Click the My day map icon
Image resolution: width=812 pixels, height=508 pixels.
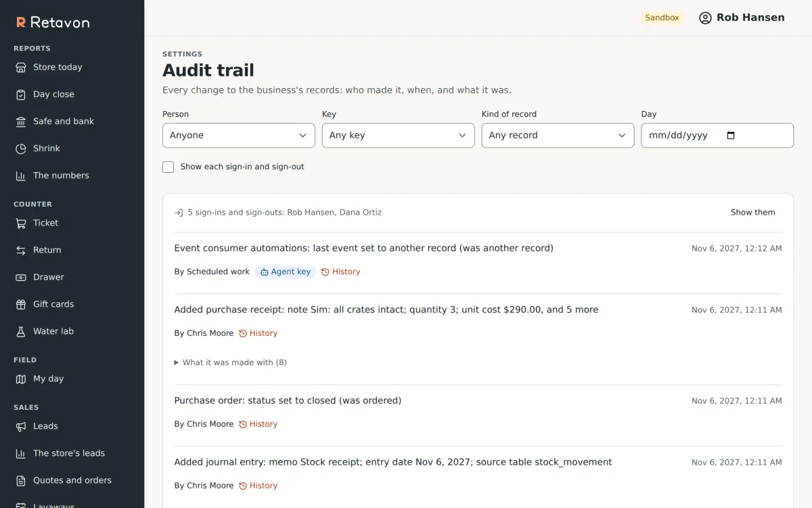click(x=21, y=379)
